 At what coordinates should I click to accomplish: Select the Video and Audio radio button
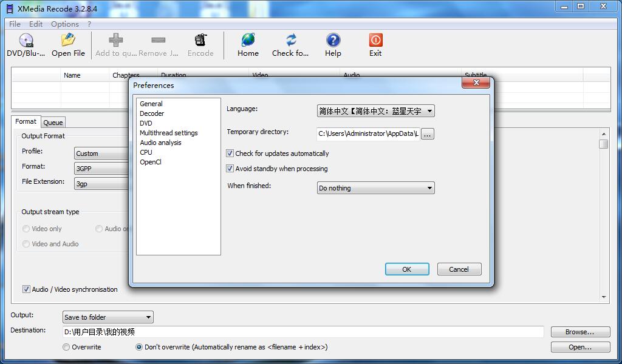point(26,244)
